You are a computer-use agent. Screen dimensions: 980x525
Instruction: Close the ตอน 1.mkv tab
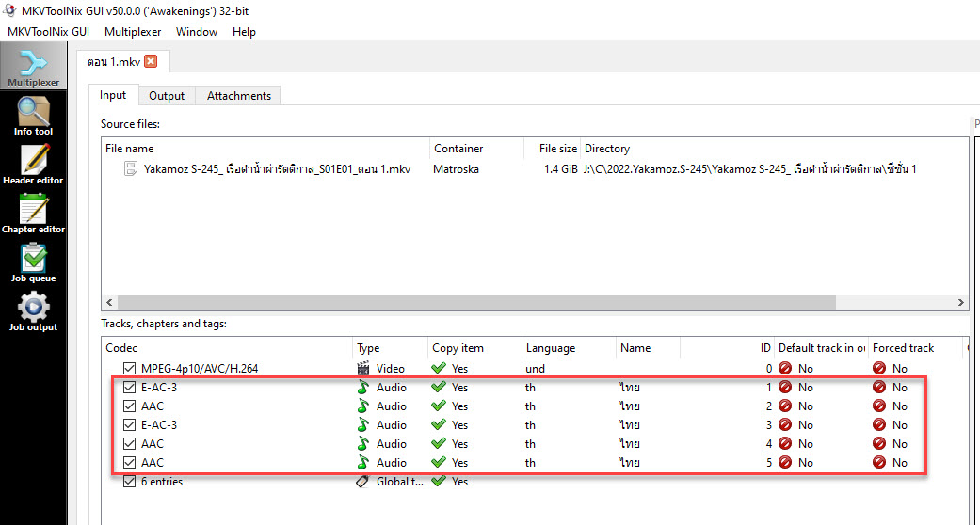click(x=151, y=61)
